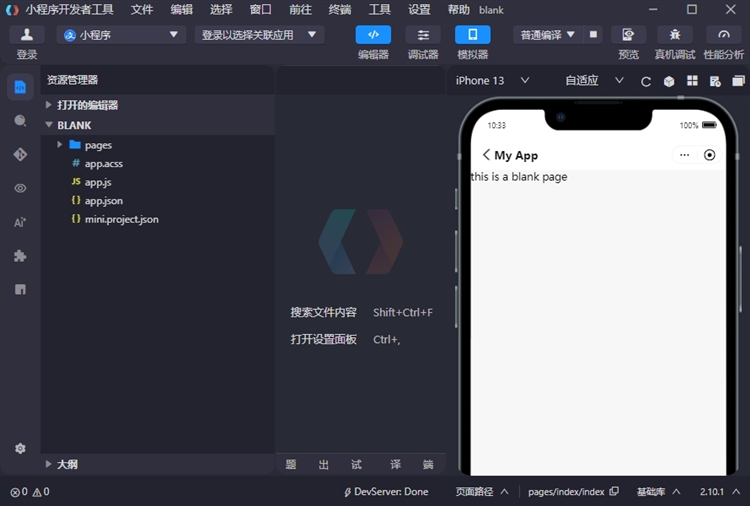Open the 普通编译 compile mode dropdown
750x506 pixels.
(548, 34)
